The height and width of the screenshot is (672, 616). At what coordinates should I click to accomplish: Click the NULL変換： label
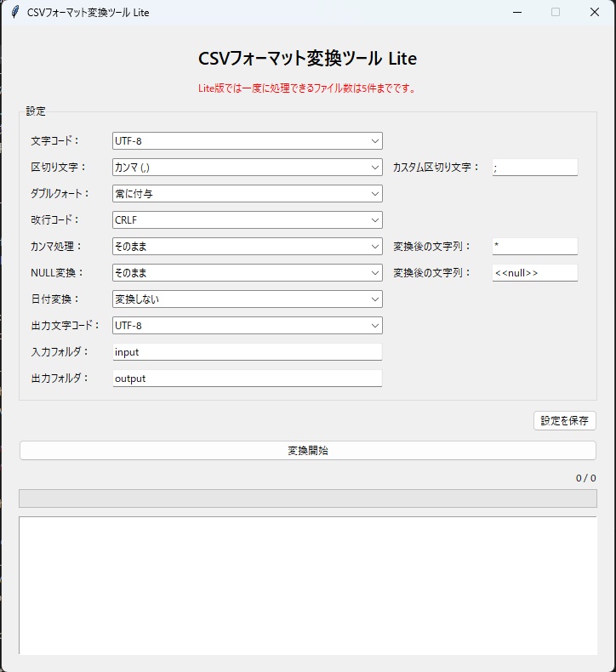coord(57,272)
